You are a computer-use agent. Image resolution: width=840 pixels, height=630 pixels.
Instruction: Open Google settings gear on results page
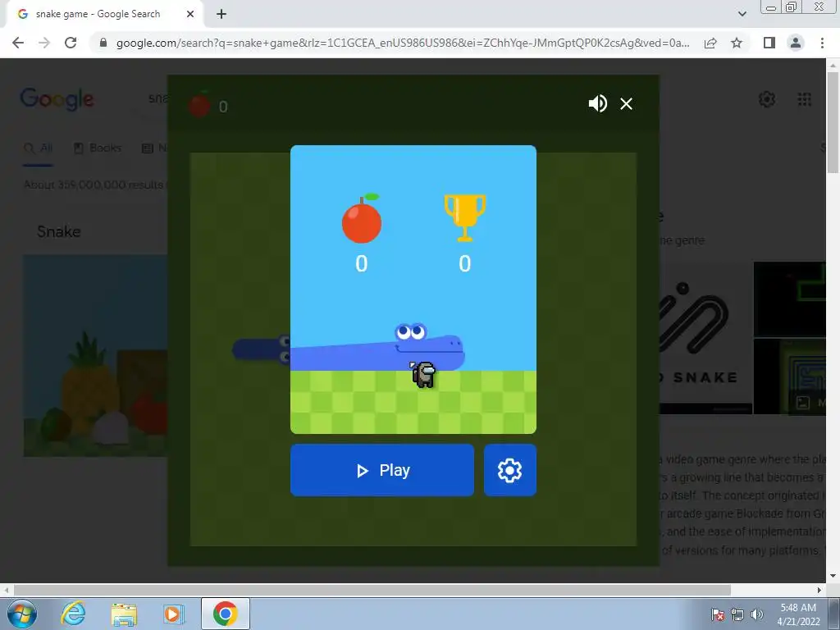coord(767,99)
